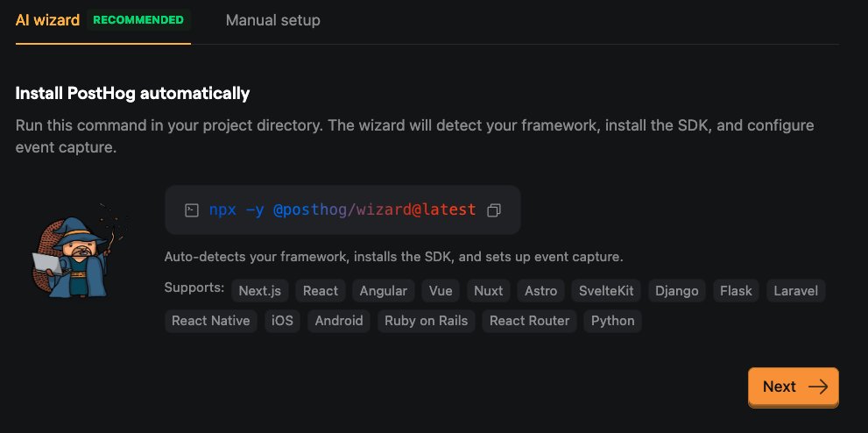This screenshot has height=433, width=868.
Task: Click the Angular framework tag
Action: tap(383, 291)
